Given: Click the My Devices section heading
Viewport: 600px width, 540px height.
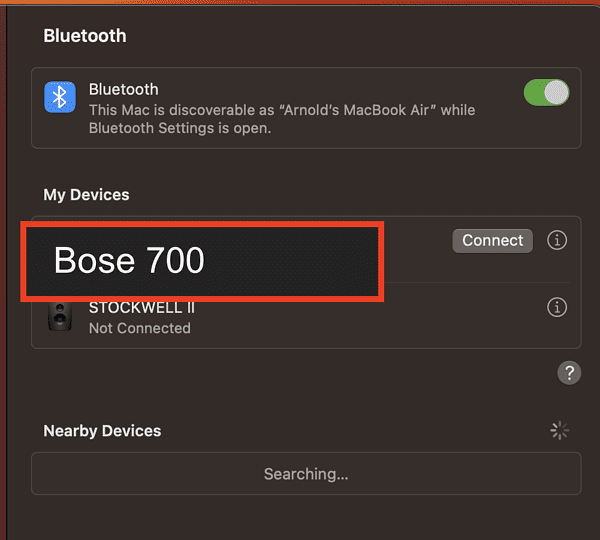Looking at the screenshot, I should click(x=86, y=195).
